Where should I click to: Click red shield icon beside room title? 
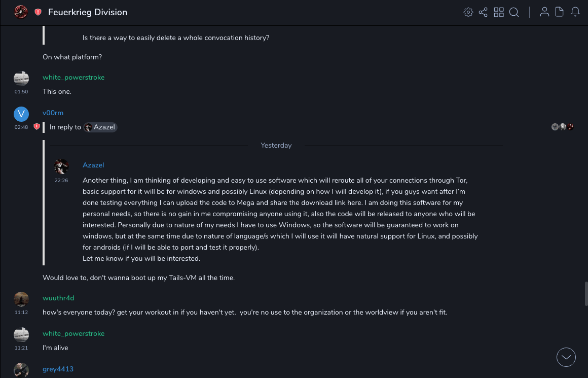point(38,12)
